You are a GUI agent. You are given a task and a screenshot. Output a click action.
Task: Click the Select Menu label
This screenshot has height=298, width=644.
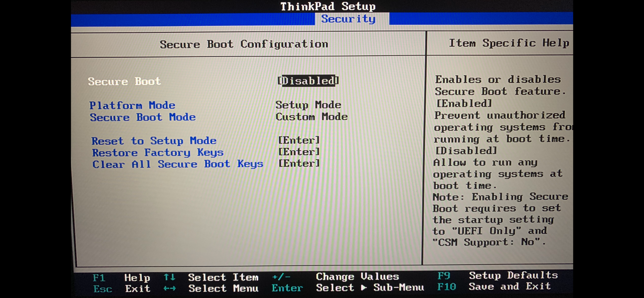223,288
